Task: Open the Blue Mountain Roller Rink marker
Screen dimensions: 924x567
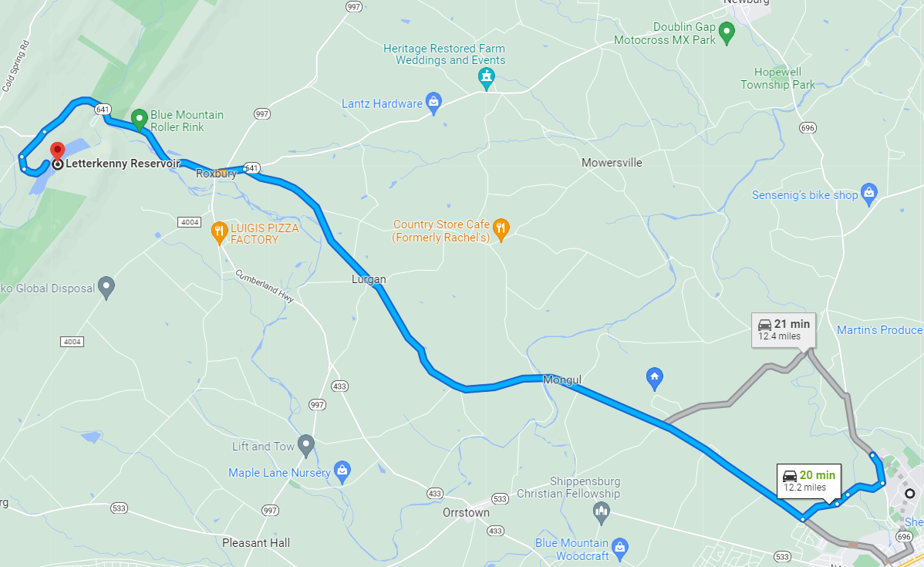Action: [x=139, y=120]
